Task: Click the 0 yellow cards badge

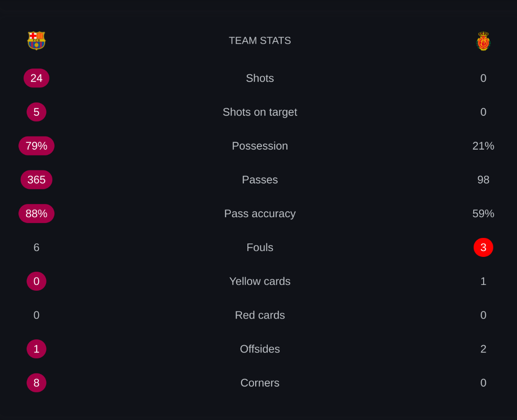Action: (x=36, y=281)
